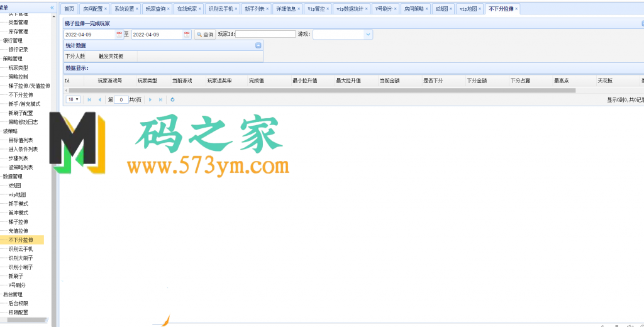This screenshot has width=644, height=327.
Task: Open the 游戏 dropdown list
Action: [368, 35]
